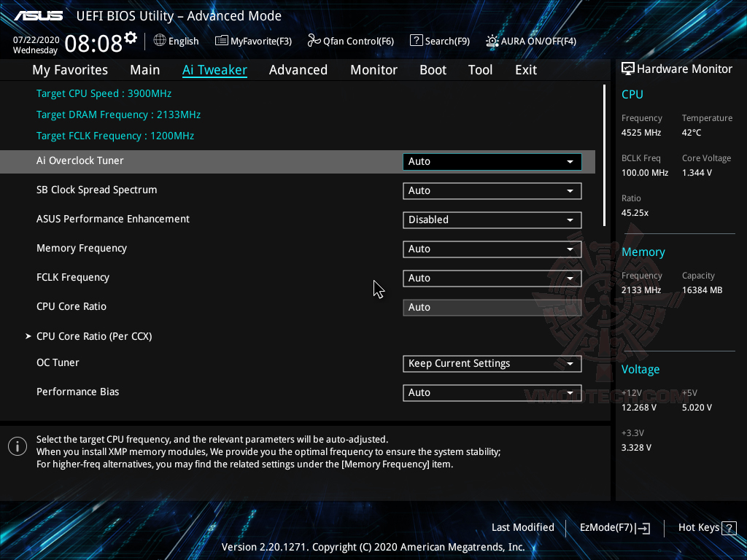This screenshot has width=747, height=560.
Task: Open the Monitor tab
Action: coord(373,69)
